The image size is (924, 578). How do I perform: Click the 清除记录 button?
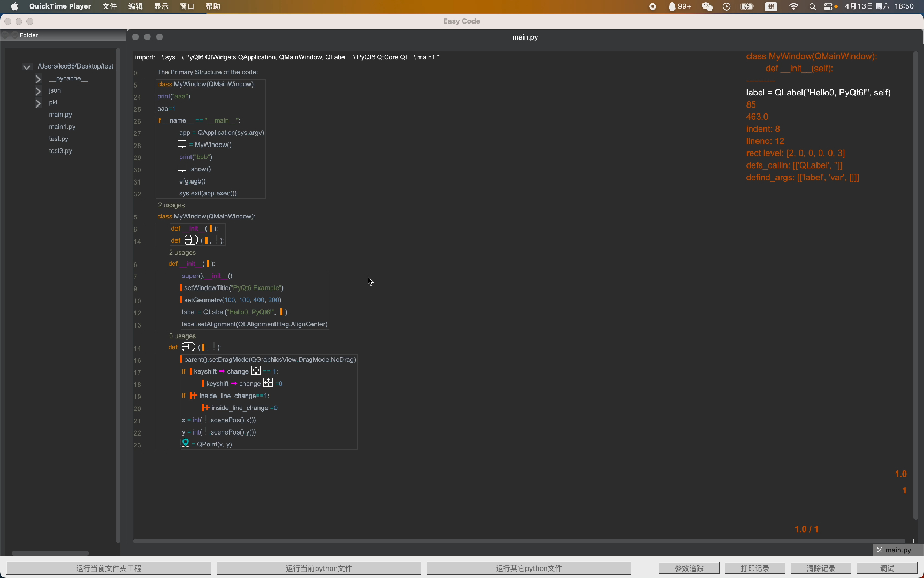821,568
